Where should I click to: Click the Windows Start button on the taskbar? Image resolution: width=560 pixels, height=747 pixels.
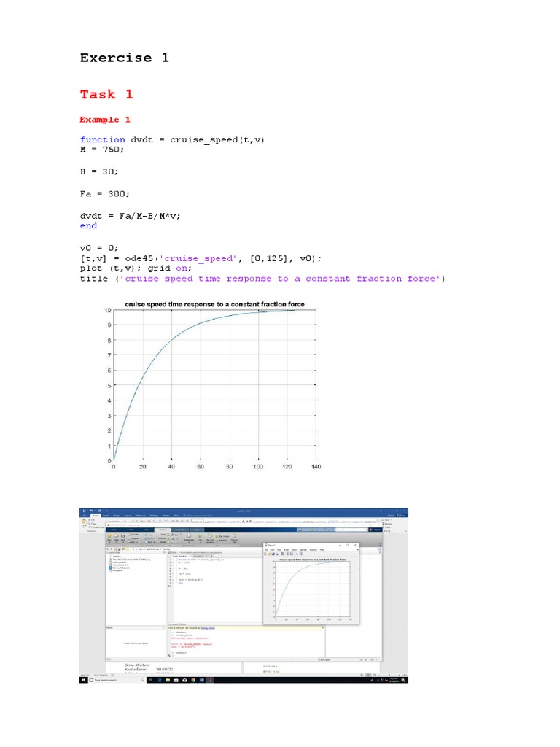coord(84,680)
